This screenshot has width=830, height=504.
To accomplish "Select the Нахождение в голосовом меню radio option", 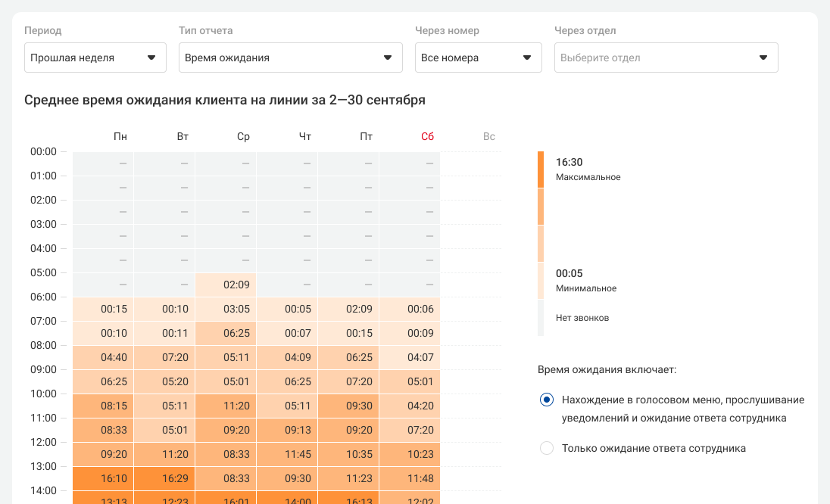I will click(x=547, y=400).
